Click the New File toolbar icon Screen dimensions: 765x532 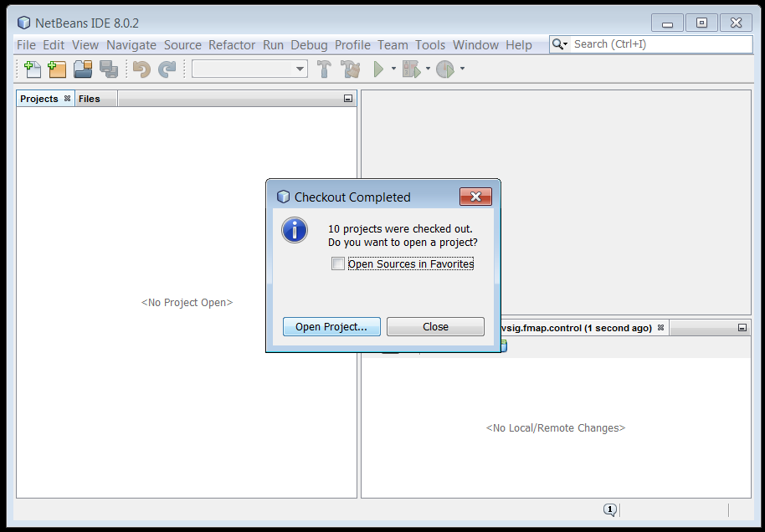tap(33, 69)
